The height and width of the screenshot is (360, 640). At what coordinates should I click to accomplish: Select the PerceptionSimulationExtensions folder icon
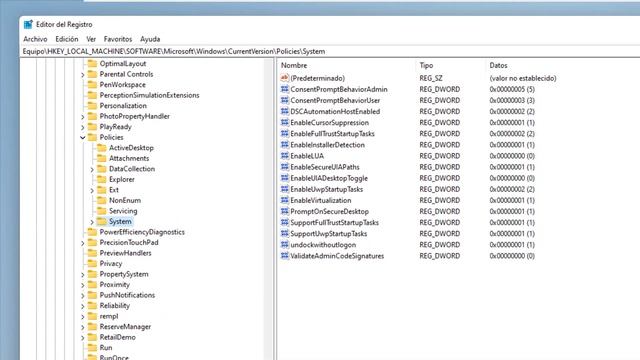(93, 95)
